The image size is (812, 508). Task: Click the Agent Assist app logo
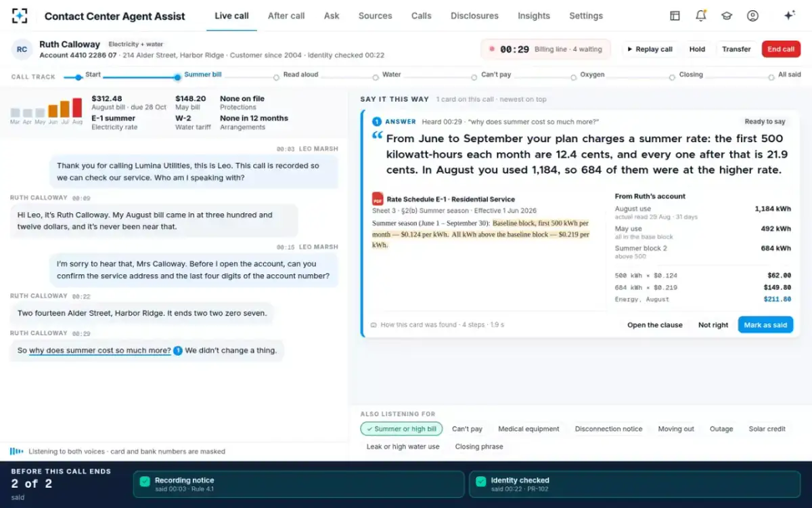coord(20,16)
